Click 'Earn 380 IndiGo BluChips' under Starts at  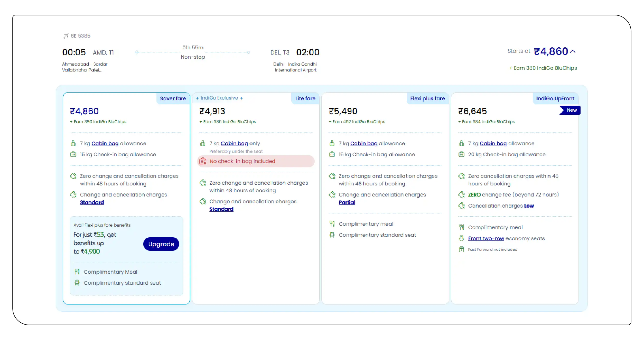coord(543,68)
